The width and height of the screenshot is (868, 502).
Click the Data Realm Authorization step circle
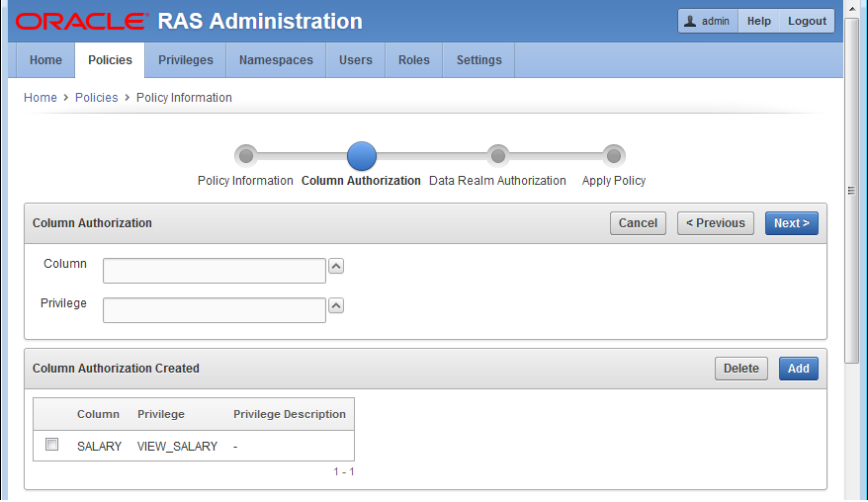(x=498, y=155)
